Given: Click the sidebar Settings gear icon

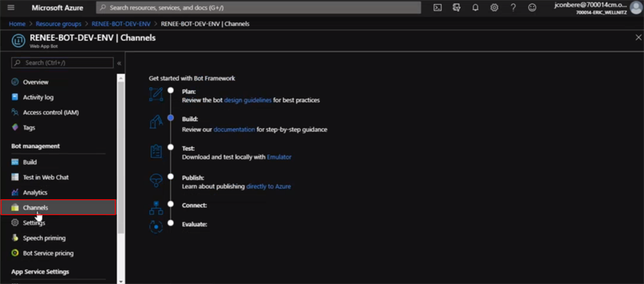Looking at the screenshot, I should tap(15, 222).
